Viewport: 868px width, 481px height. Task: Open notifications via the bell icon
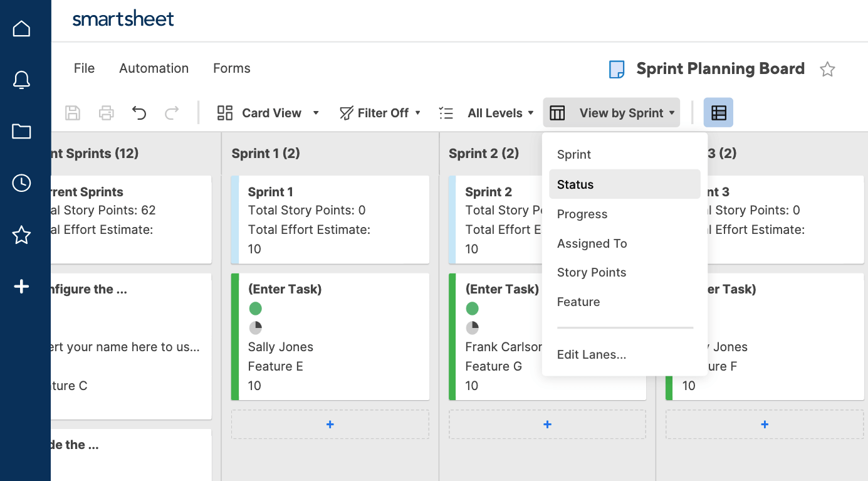pyautogui.click(x=21, y=80)
